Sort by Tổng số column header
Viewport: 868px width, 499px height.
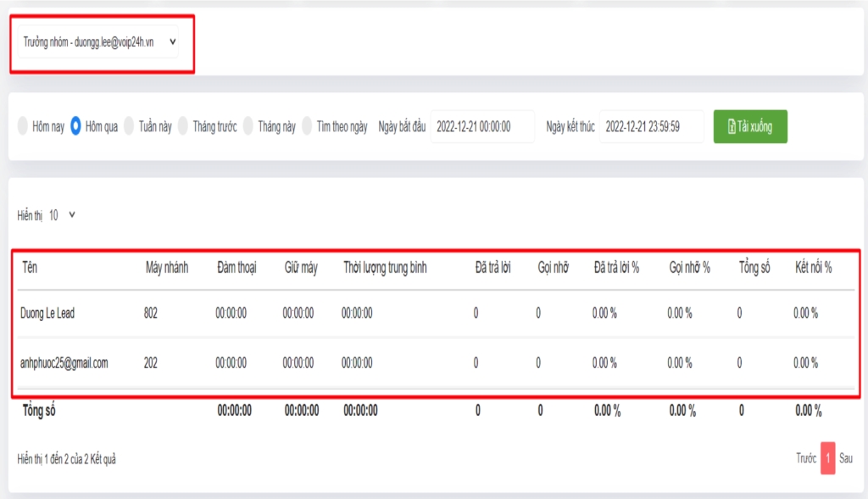754,268
